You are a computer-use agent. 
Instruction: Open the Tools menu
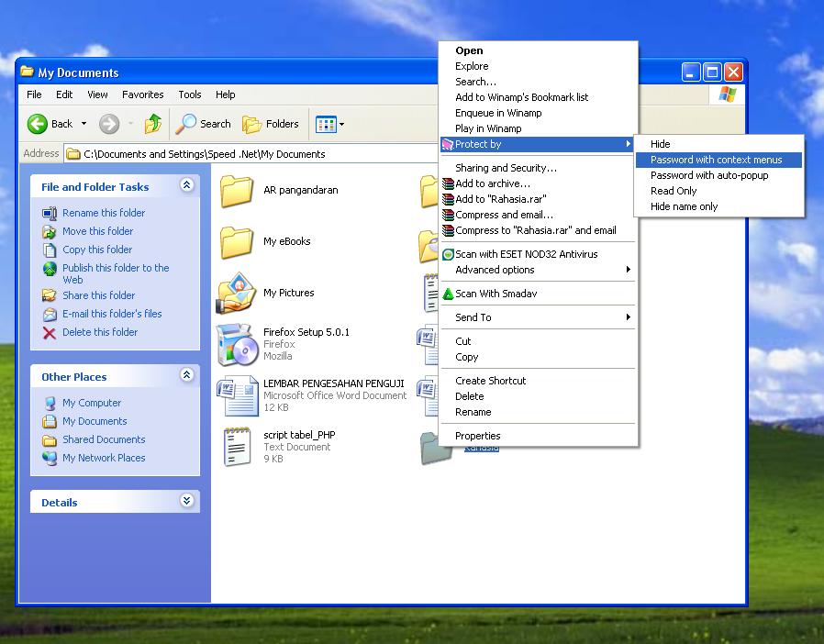point(190,94)
